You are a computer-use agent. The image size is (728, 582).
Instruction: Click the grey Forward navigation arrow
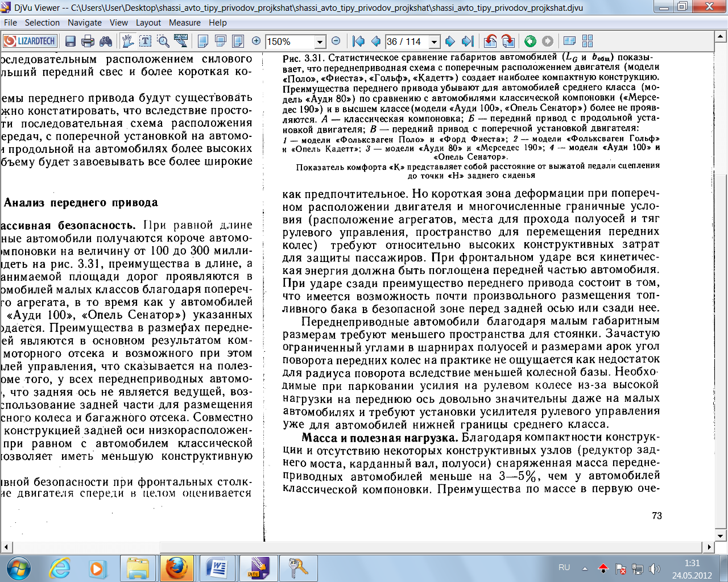548,41
